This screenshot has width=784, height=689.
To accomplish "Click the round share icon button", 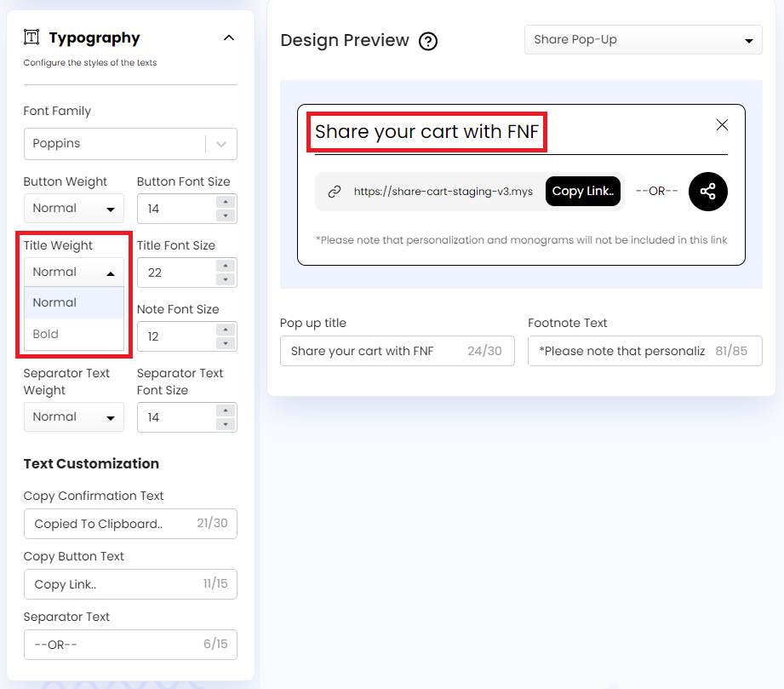I will click(x=708, y=192).
